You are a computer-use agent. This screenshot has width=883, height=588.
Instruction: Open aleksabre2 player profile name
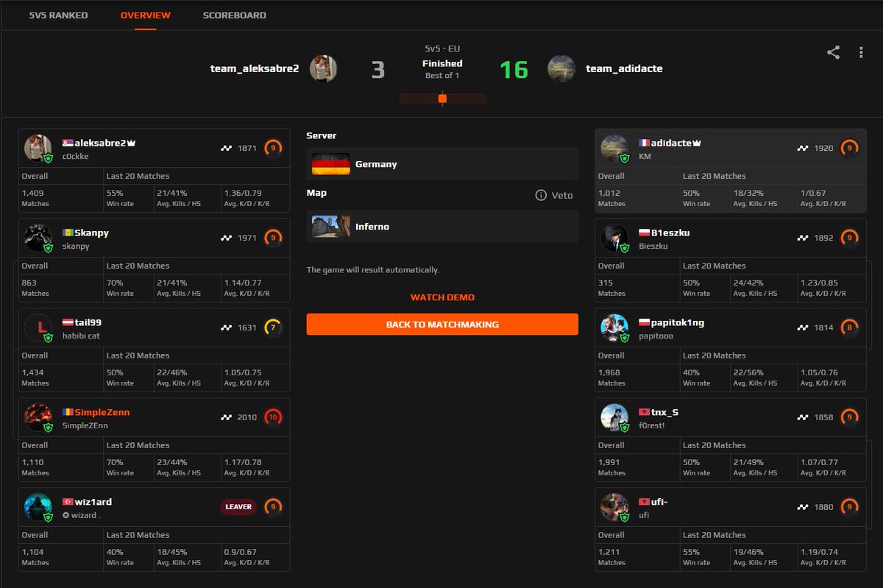tap(100, 143)
